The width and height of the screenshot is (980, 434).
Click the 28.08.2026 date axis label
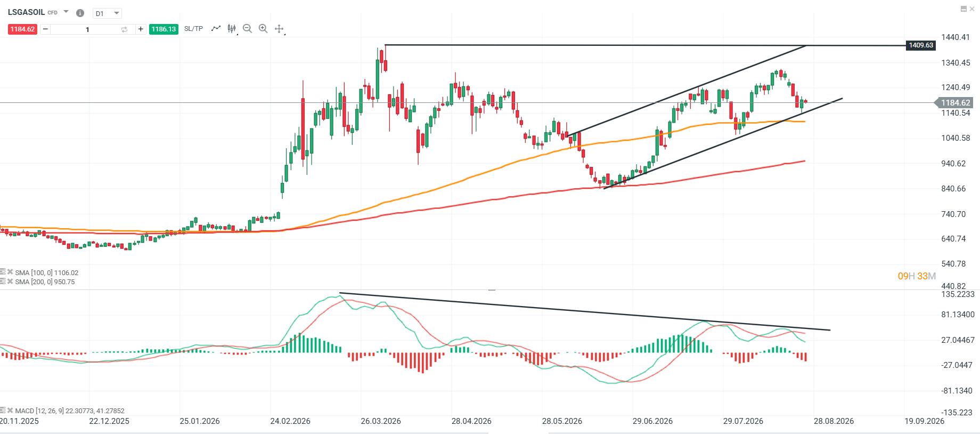[x=834, y=421]
